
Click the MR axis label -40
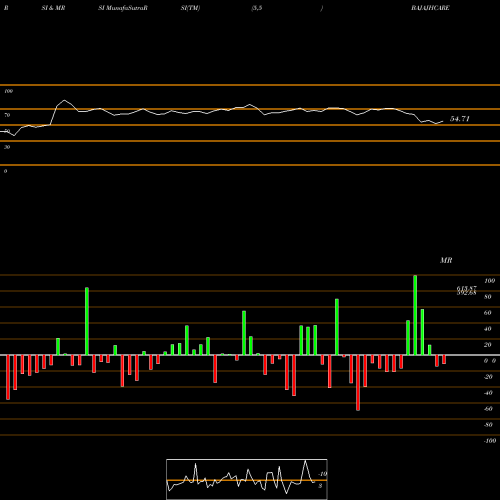coord(488,393)
